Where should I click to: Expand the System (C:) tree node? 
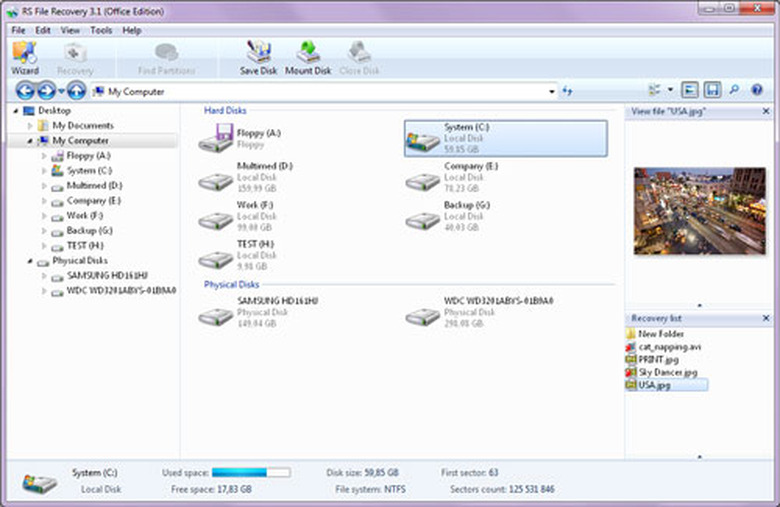pos(43,171)
